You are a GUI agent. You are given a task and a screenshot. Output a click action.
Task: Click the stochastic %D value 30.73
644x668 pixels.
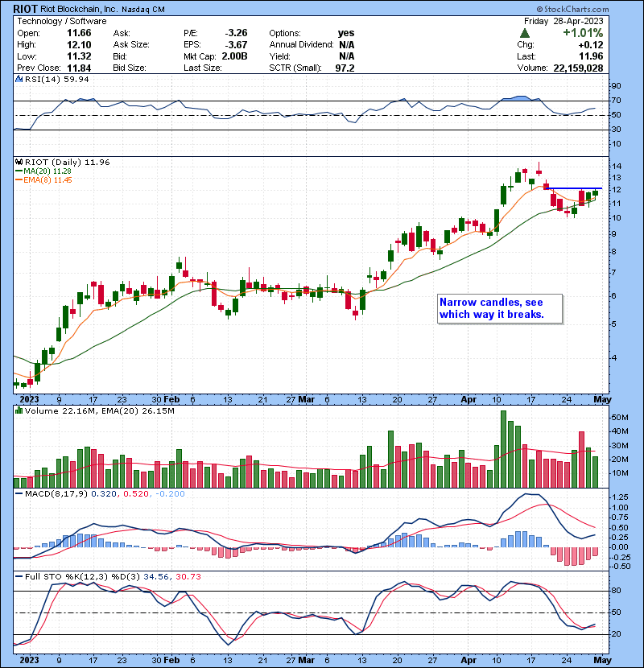click(x=188, y=577)
